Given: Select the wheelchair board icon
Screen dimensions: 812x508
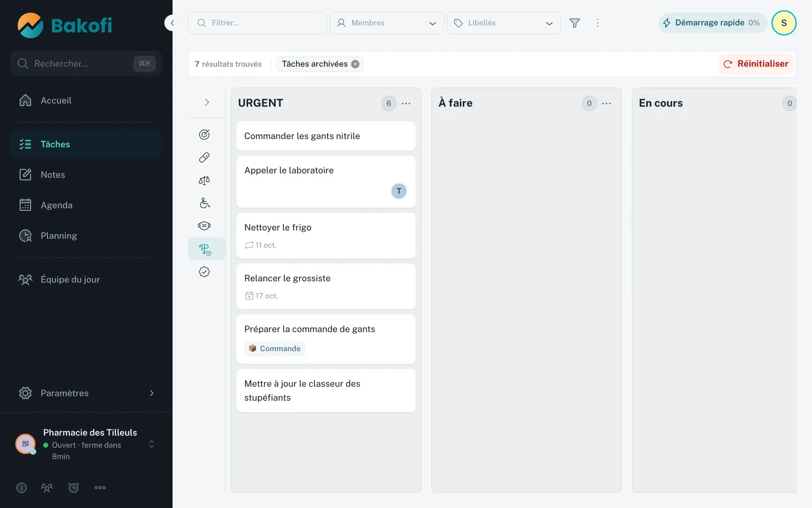Looking at the screenshot, I should click(205, 203).
